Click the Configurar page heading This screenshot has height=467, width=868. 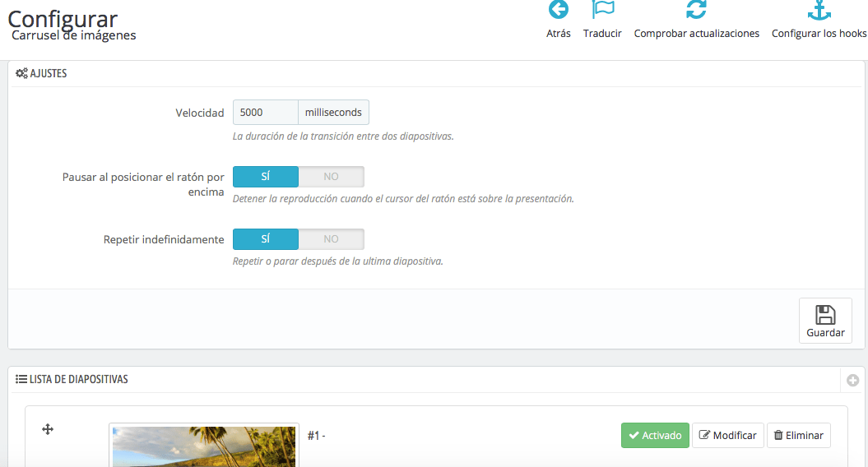63,18
